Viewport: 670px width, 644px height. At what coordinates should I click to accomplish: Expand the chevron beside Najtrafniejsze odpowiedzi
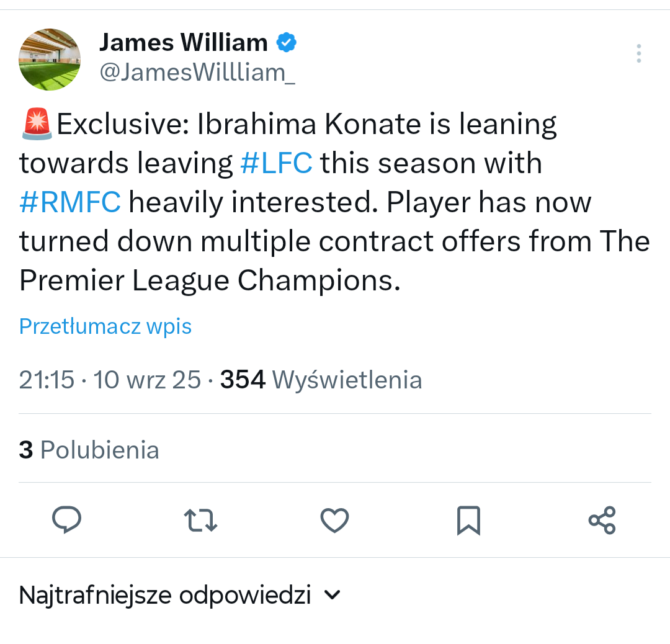point(333,595)
